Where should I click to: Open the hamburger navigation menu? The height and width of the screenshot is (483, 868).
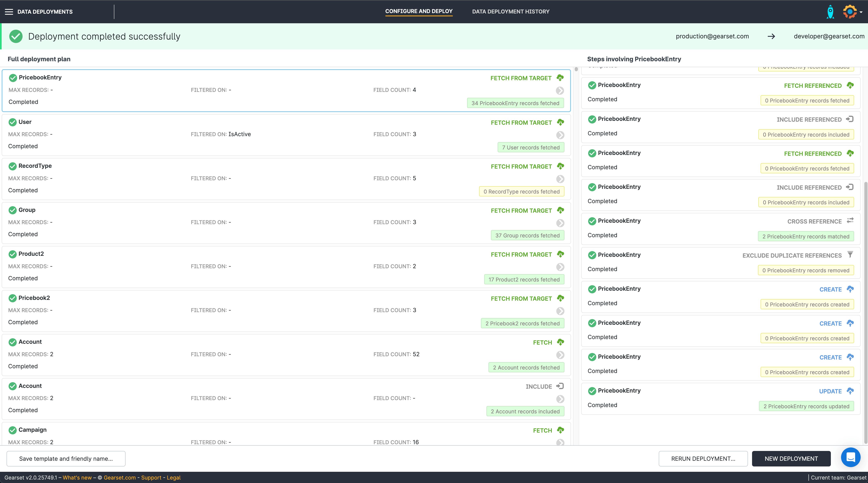pyautogui.click(x=9, y=12)
